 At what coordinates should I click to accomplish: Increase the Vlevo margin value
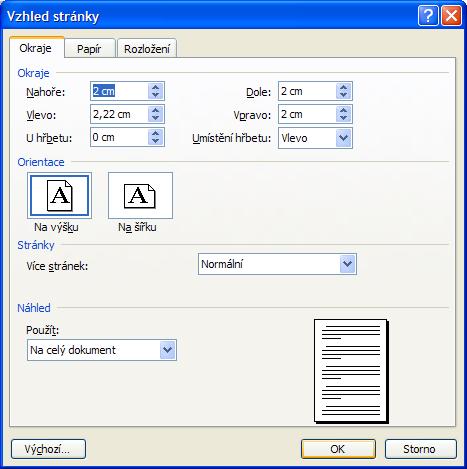click(155, 110)
